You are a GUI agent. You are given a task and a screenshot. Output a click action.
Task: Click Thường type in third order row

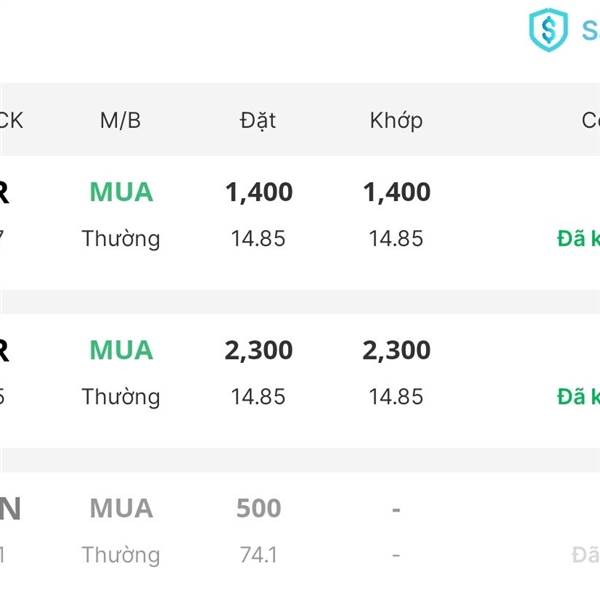[121, 555]
